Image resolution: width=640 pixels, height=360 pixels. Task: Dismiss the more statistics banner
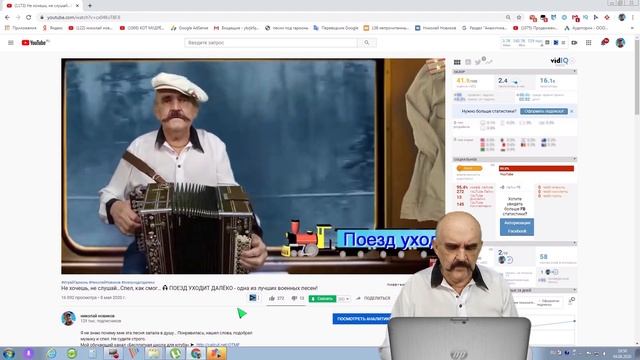(x=571, y=111)
